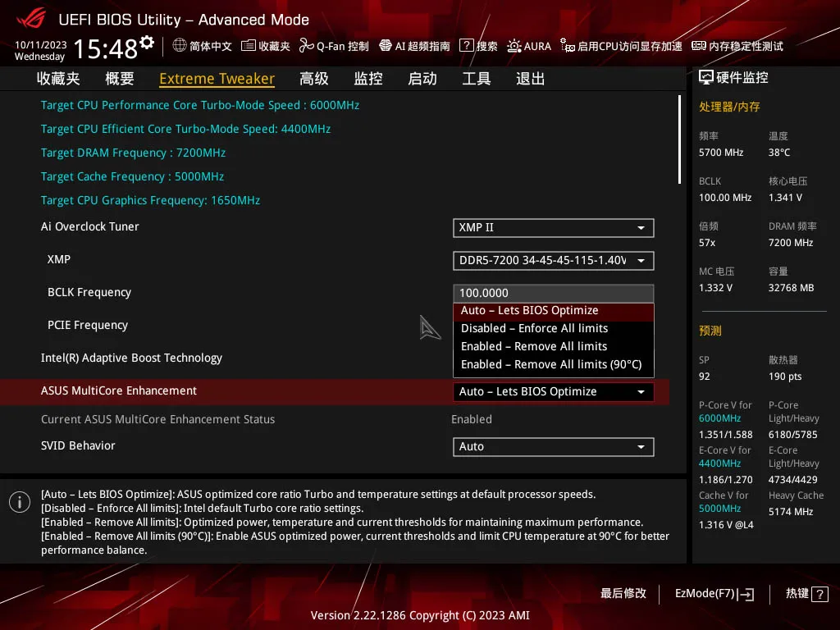Click the 搜索 question mark icon
Image resolution: width=840 pixels, height=630 pixels.
click(467, 46)
